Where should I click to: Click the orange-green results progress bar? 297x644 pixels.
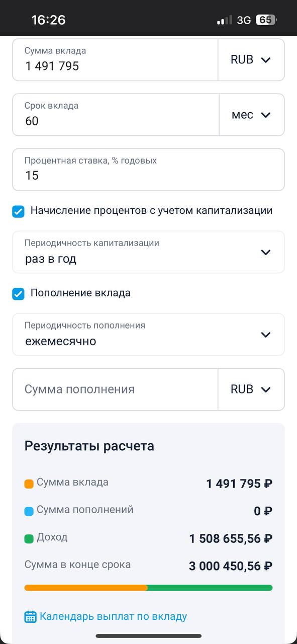click(x=148, y=588)
